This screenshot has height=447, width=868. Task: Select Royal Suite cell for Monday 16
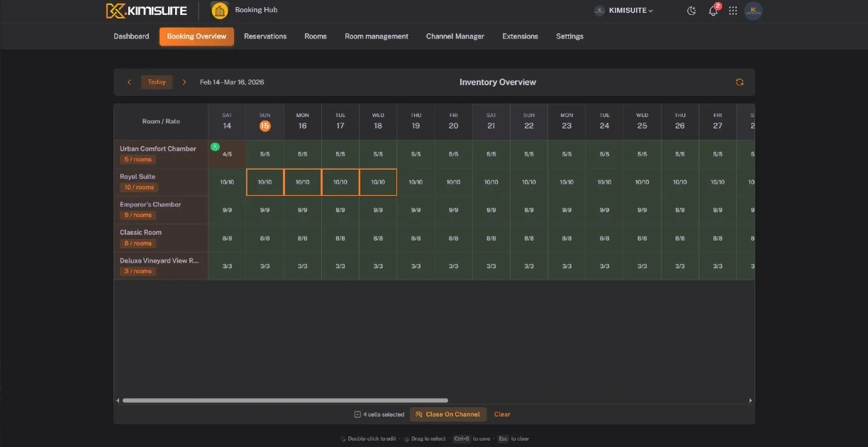tap(302, 182)
